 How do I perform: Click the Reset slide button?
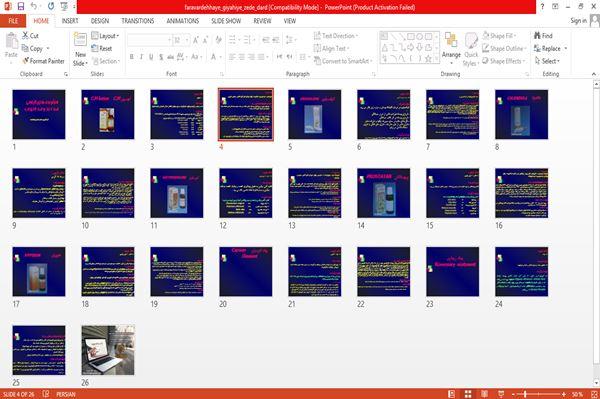(102, 48)
